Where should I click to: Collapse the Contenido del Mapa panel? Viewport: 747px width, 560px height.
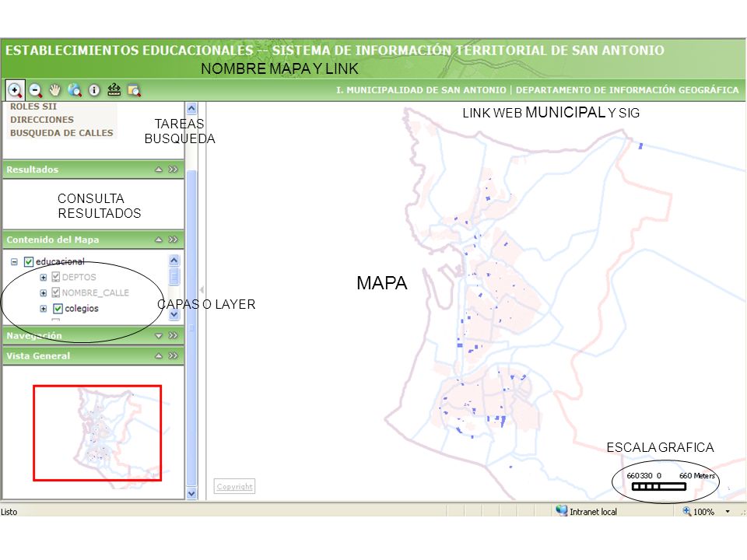pyautogui.click(x=159, y=240)
